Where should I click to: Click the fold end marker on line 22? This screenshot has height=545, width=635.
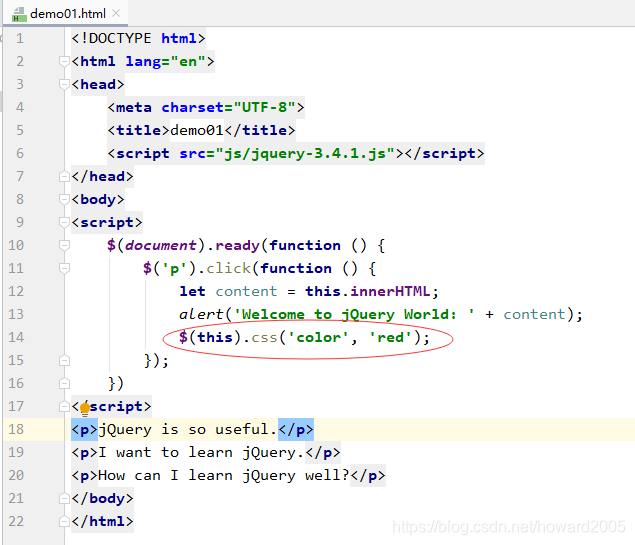coord(64,521)
